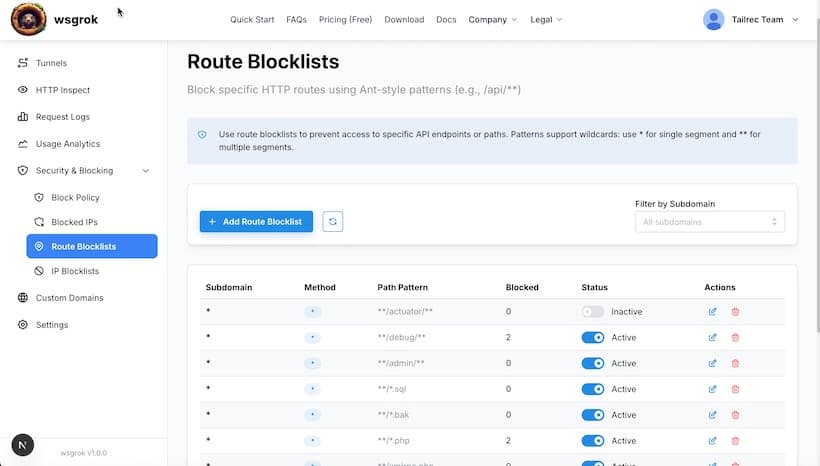Click the Next.js dev indicator badge
820x466 pixels.
(22, 445)
